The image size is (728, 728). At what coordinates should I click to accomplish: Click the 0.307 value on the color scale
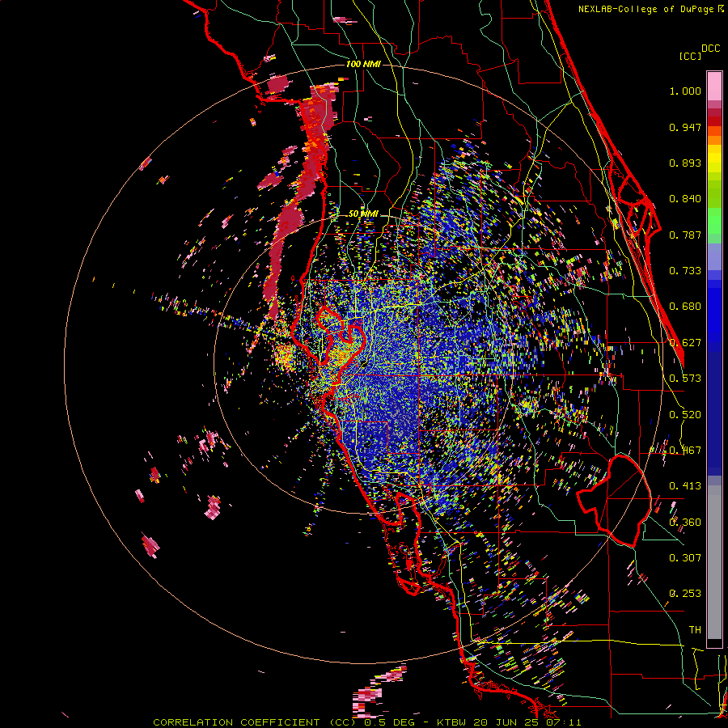(685, 557)
